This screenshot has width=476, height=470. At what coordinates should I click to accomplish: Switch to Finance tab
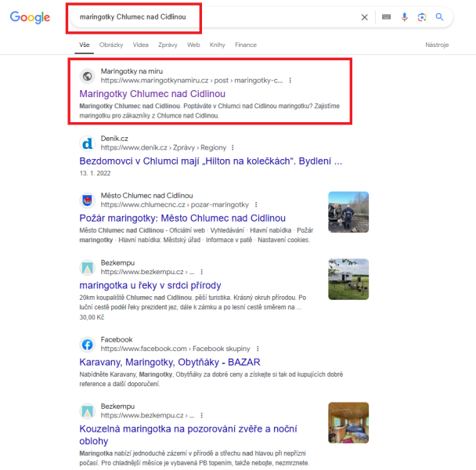pyautogui.click(x=246, y=45)
